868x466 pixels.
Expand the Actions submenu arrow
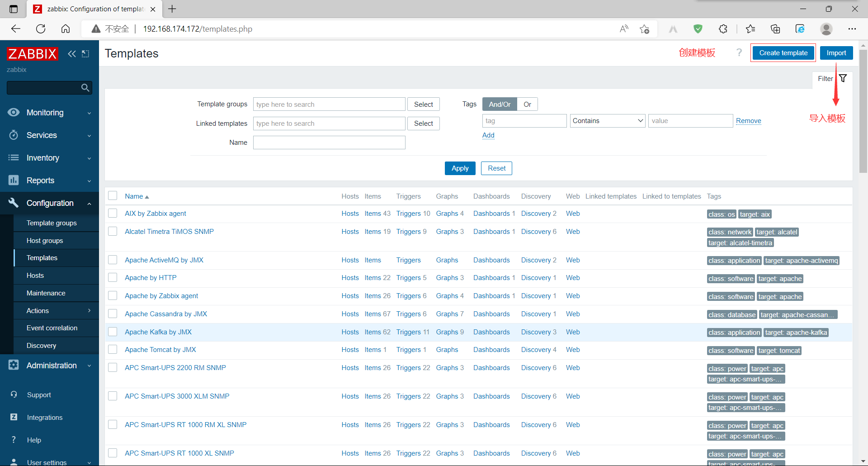coord(89,310)
